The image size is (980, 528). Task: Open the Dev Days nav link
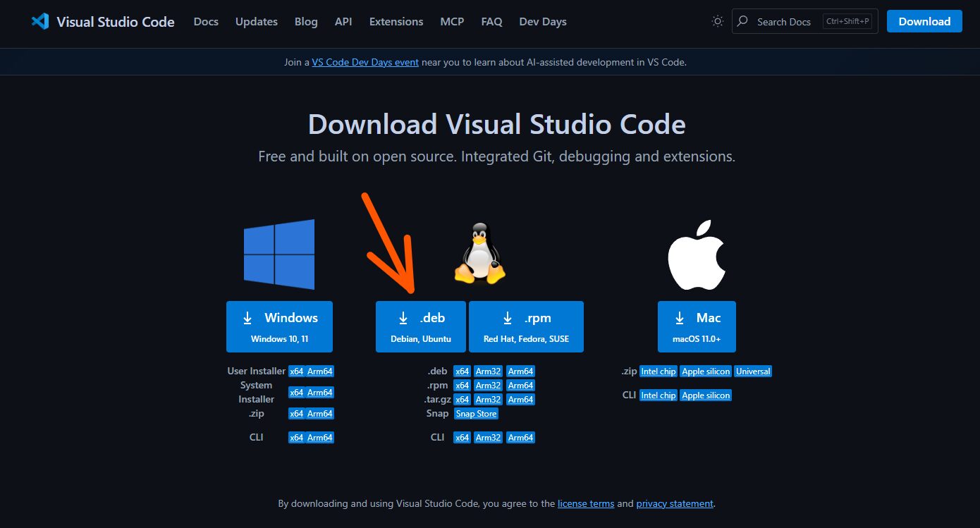pos(543,22)
